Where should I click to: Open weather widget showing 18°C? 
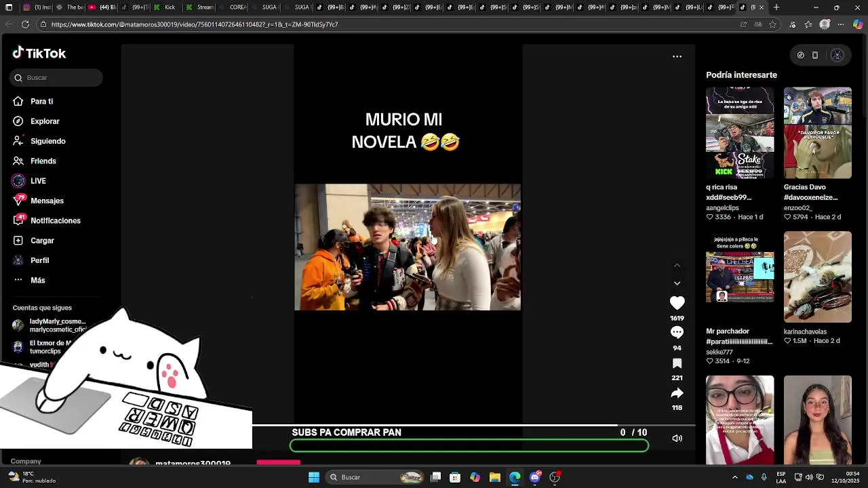click(31, 477)
